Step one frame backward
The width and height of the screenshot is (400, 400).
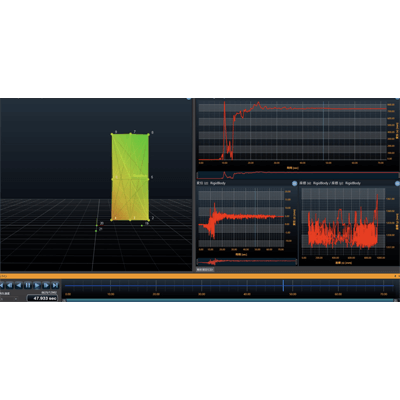pos(10,285)
